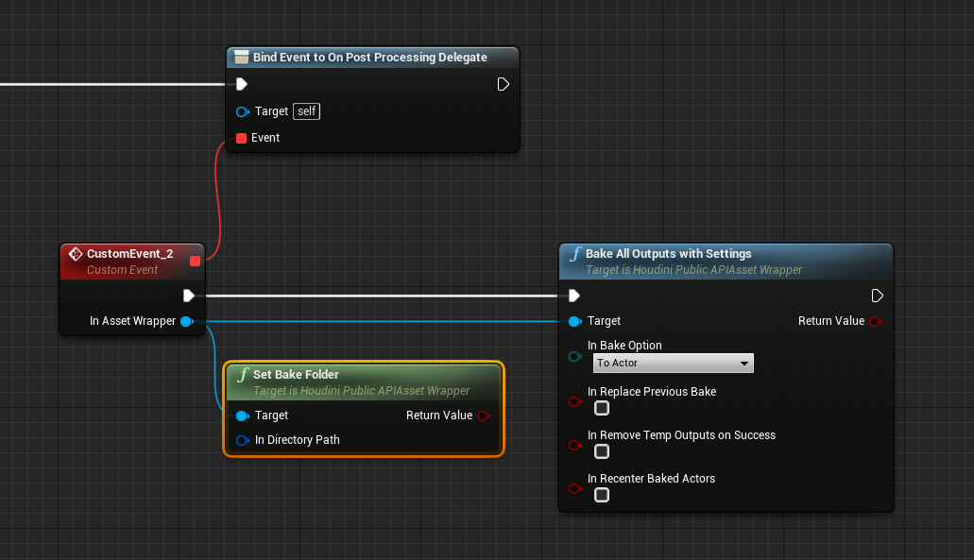Open the In Bake Option dropdown

point(673,363)
